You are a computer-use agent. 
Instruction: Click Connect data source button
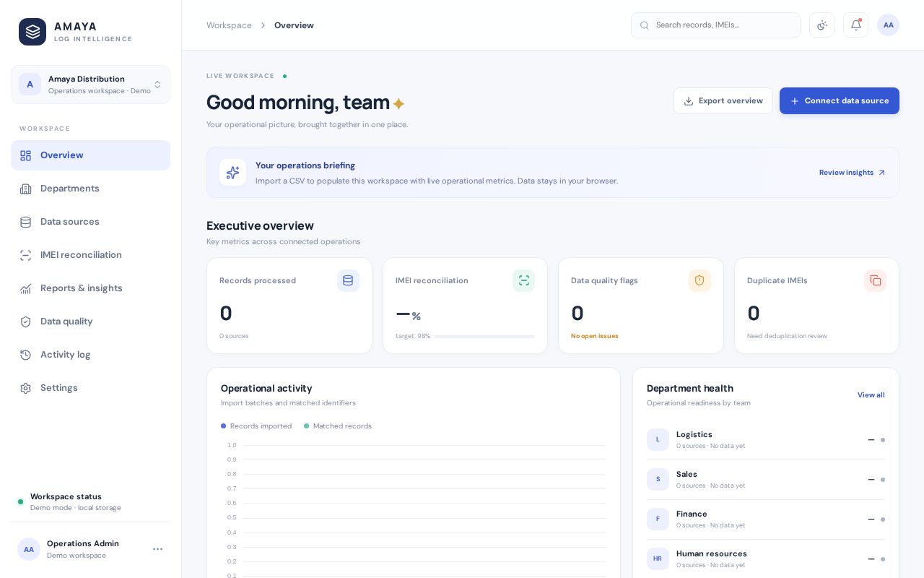(840, 101)
